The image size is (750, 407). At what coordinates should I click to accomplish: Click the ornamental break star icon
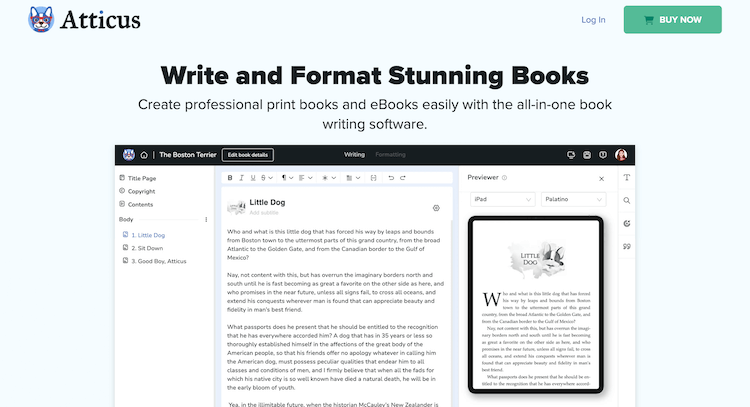click(x=325, y=178)
